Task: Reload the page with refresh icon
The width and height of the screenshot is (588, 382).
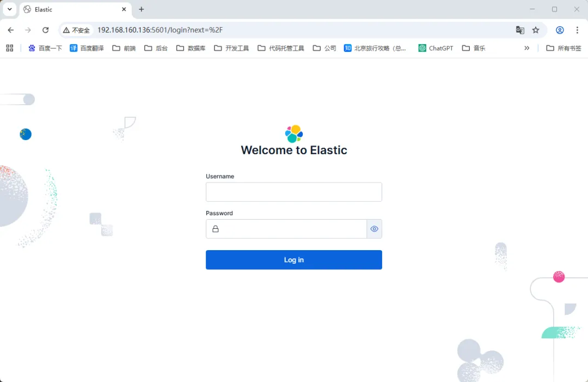Action: [x=45, y=30]
